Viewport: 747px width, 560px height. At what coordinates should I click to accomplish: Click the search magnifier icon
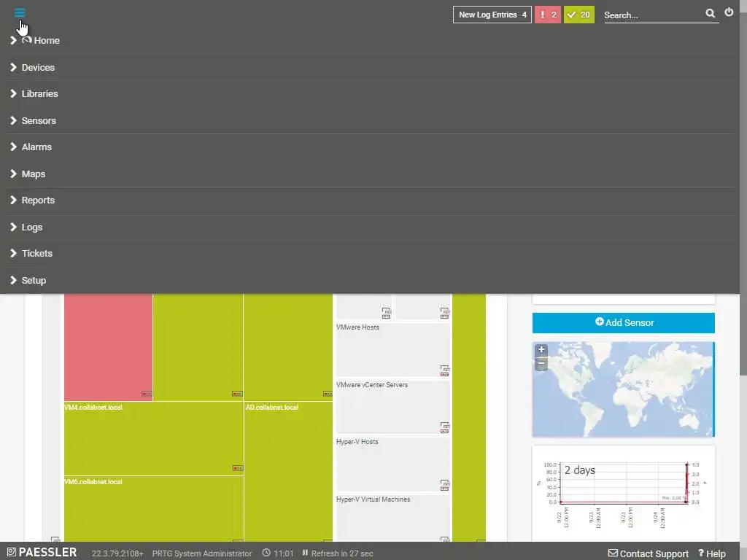[x=710, y=13]
